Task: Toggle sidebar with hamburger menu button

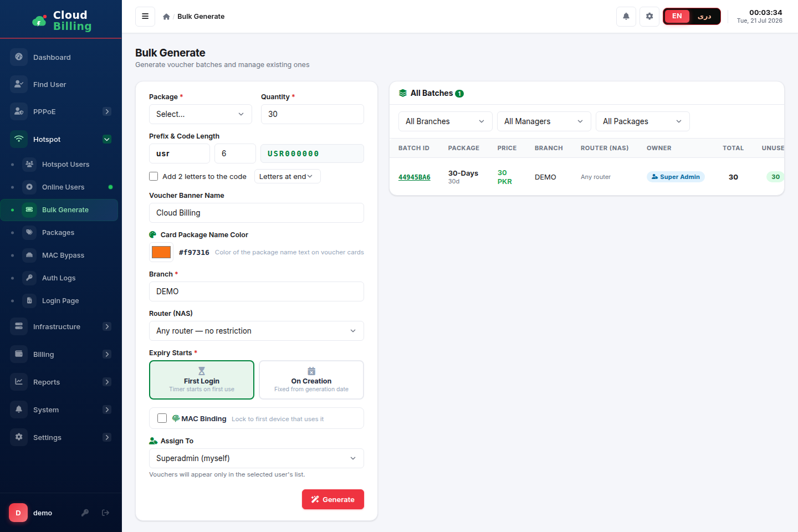Action: [x=145, y=16]
